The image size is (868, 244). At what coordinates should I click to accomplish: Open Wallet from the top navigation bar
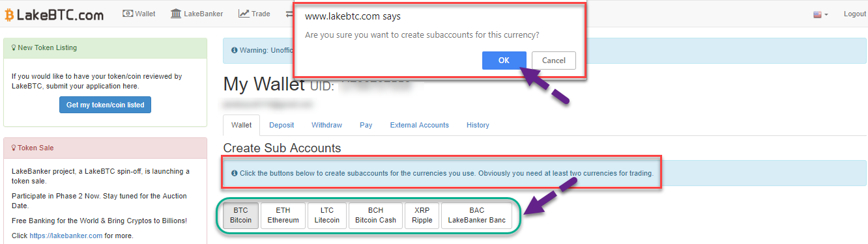pos(139,14)
